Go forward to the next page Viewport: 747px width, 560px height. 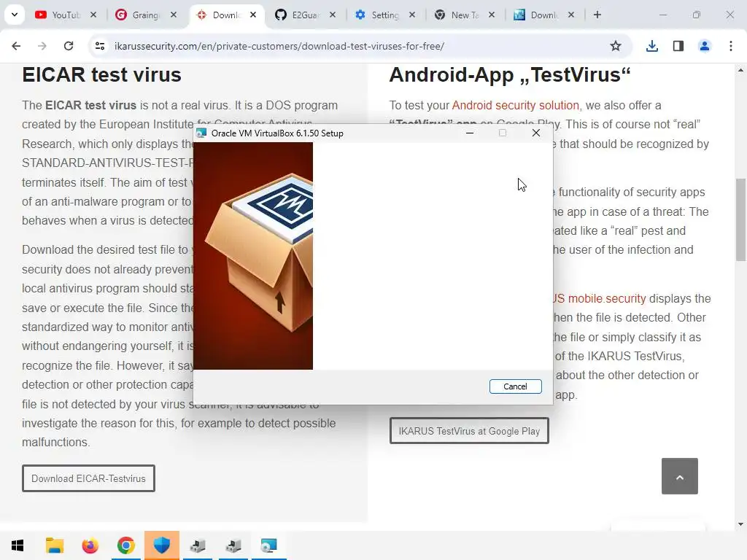click(x=42, y=46)
